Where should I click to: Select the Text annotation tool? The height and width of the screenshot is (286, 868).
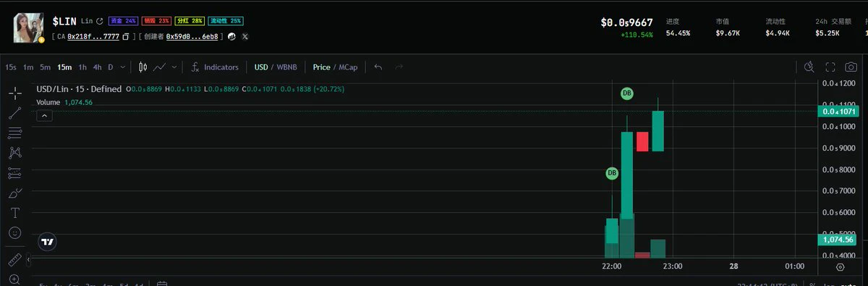click(14, 213)
